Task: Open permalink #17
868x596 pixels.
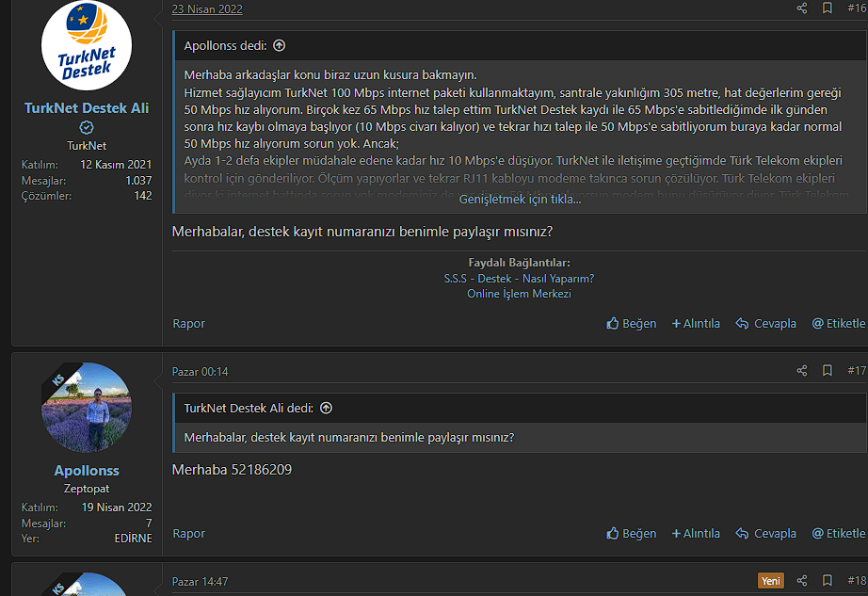Action: [857, 371]
